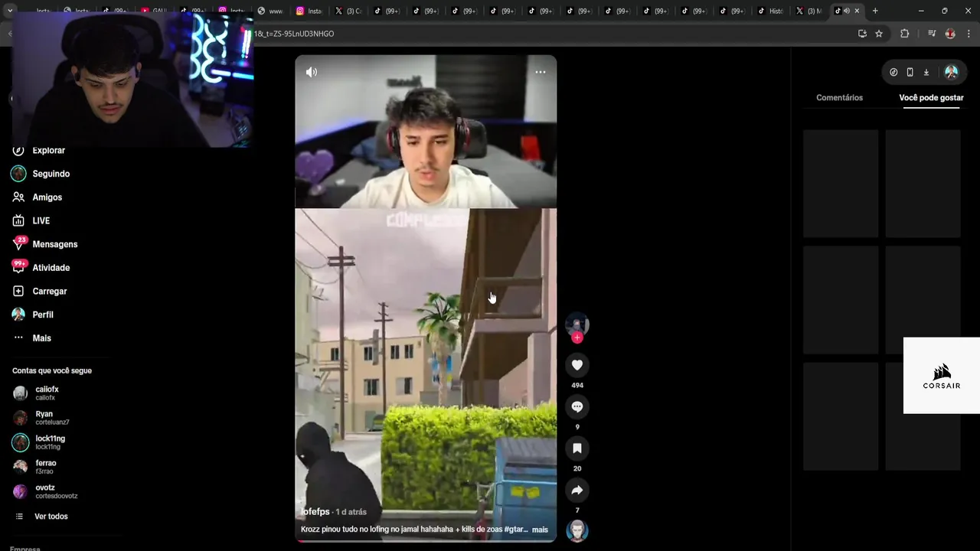Click the video to pause playback
This screenshot has width=980, height=551.
point(426,298)
